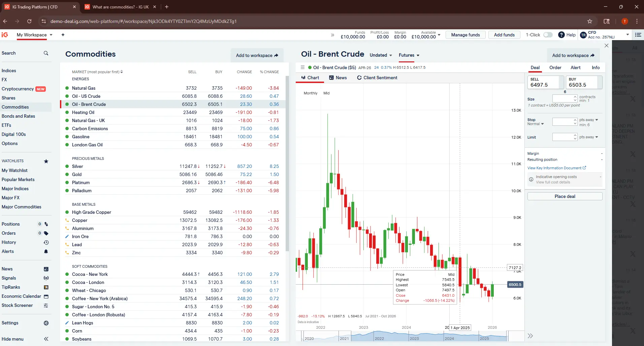Switch to the Client Sentiment tab
The image size is (644, 346).
[377, 78]
